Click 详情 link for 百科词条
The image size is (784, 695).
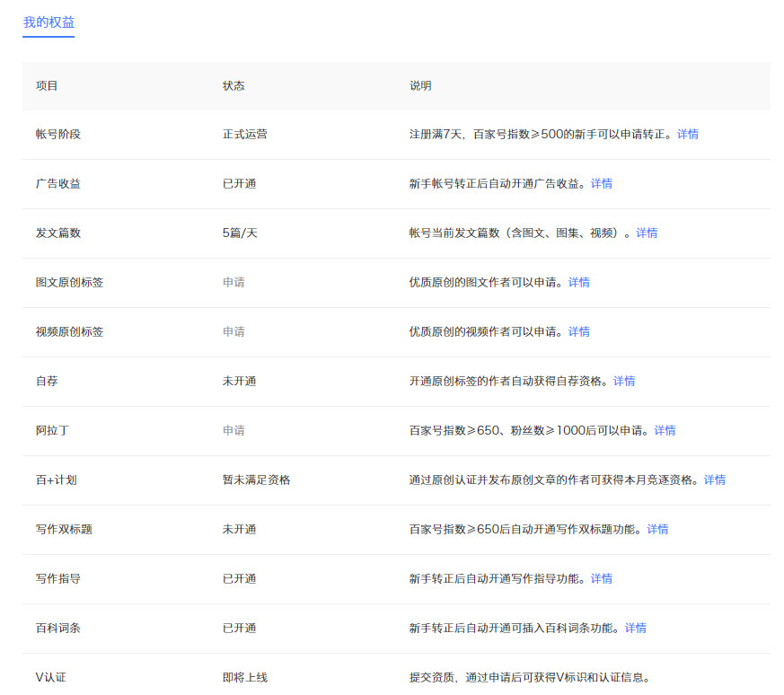635,628
